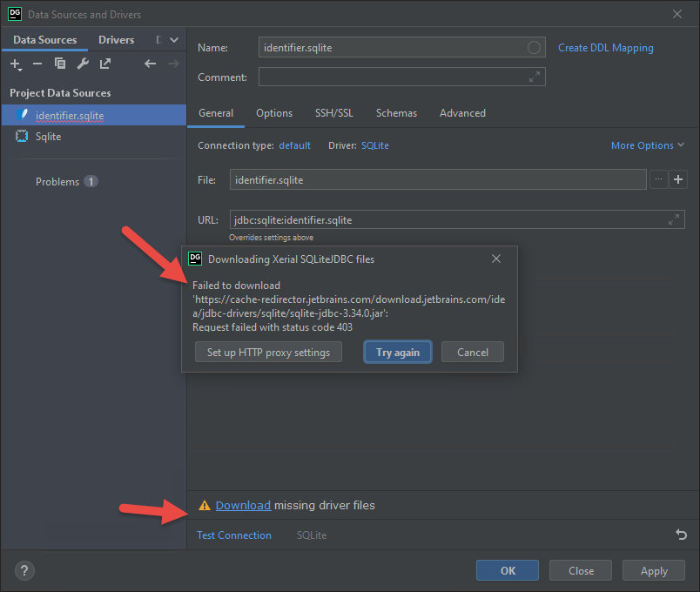Expand the More Options dropdown
The image size is (700, 592).
pos(647,145)
